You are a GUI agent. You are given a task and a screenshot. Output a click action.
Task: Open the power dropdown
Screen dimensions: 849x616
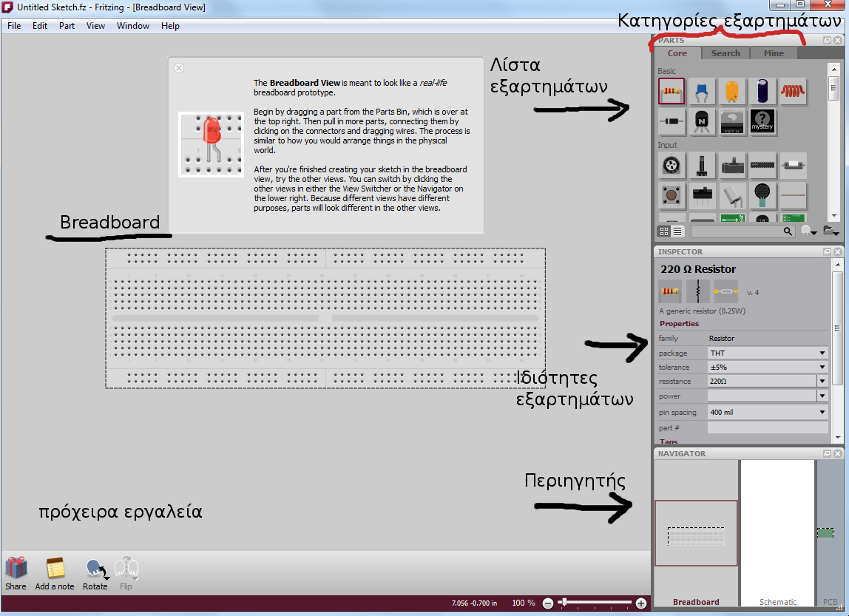tap(822, 396)
